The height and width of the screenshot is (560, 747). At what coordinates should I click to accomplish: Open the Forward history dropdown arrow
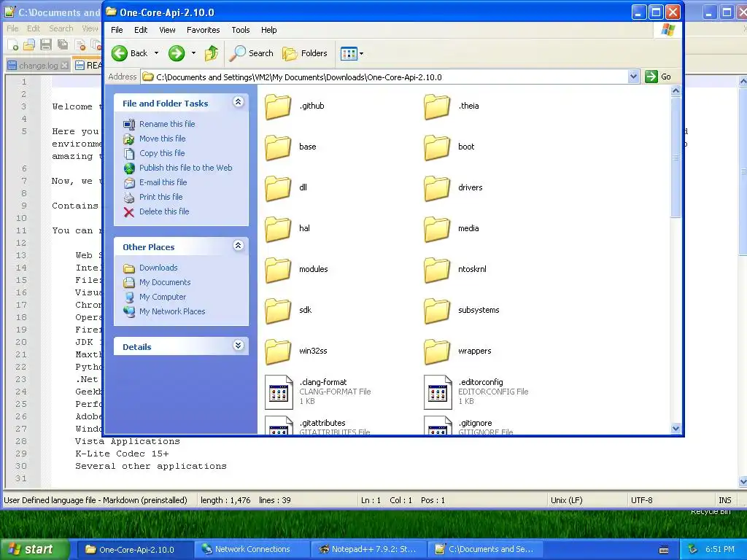point(193,53)
